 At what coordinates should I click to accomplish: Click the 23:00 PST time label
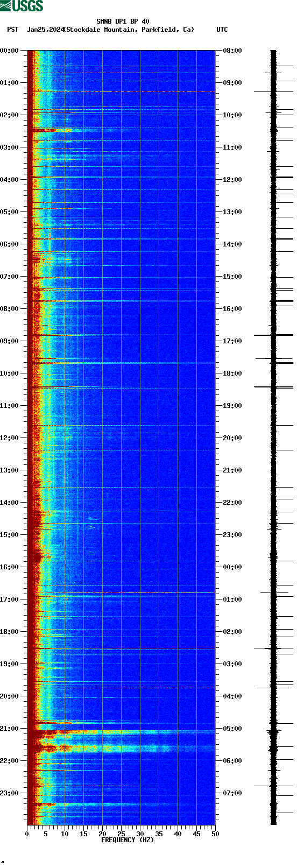(10, 793)
